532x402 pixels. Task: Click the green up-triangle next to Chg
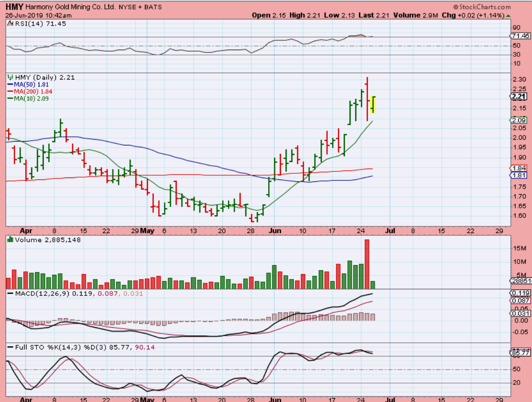tap(508, 16)
